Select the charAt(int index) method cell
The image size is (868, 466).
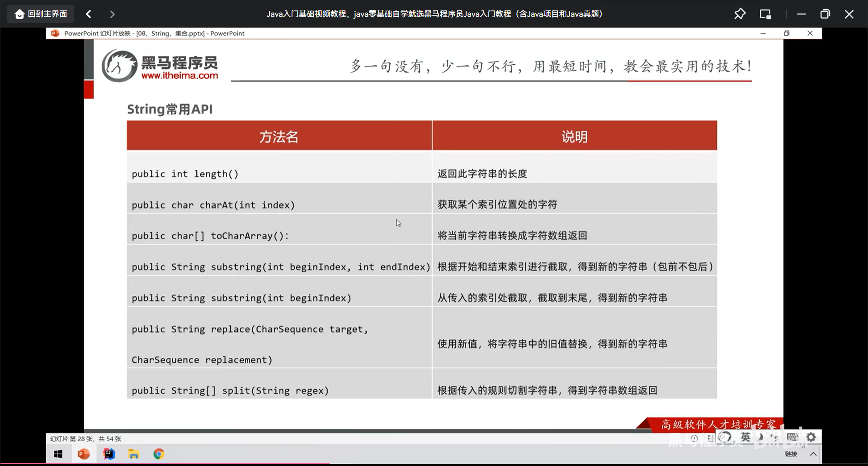pos(279,198)
